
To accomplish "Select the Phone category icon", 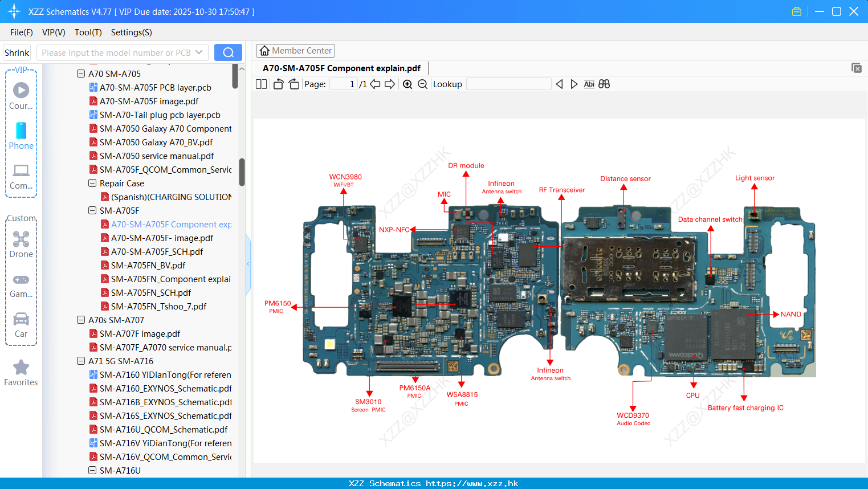I will 21,131.
